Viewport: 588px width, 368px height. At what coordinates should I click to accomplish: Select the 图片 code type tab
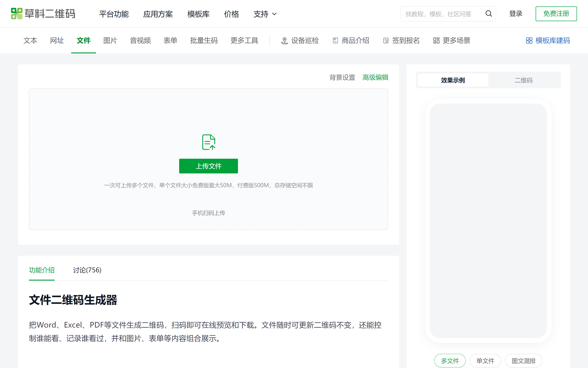pos(110,40)
